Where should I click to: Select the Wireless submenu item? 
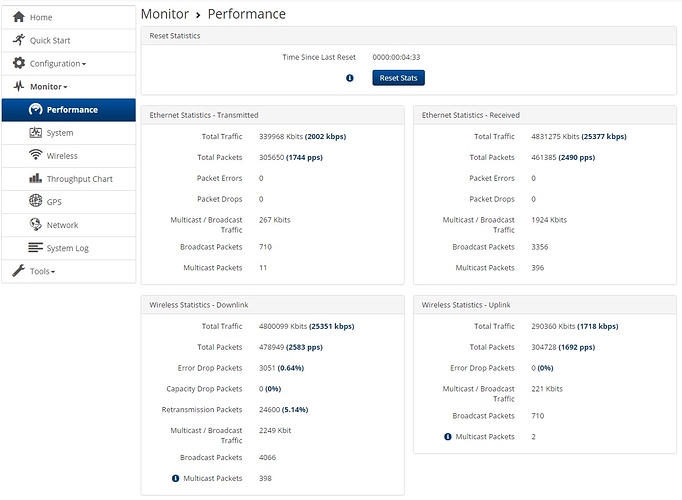(x=69, y=156)
